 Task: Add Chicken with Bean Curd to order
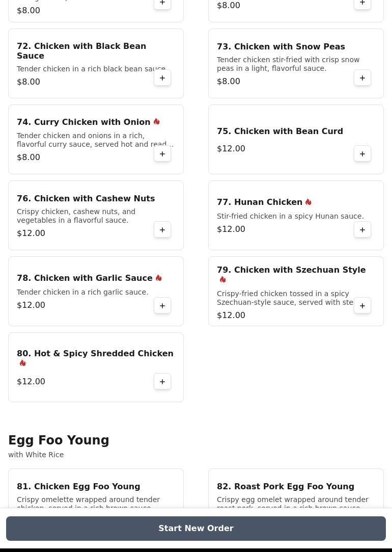(x=362, y=154)
